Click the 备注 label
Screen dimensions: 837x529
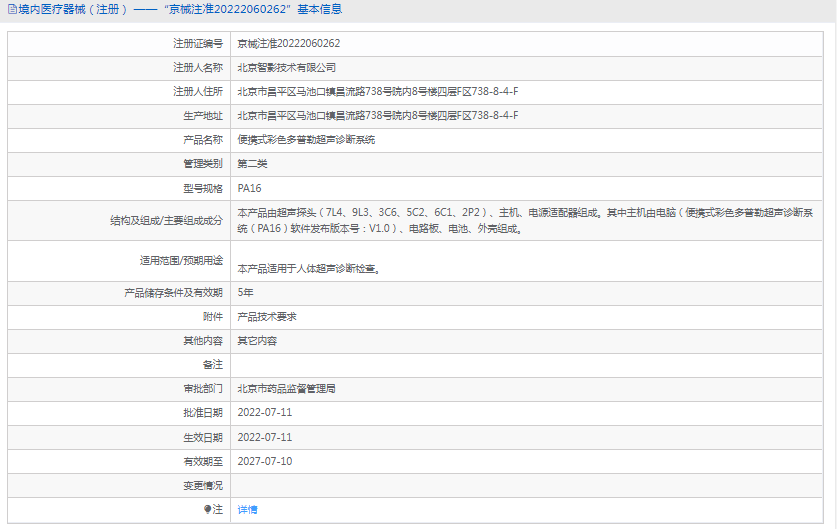[213, 365]
